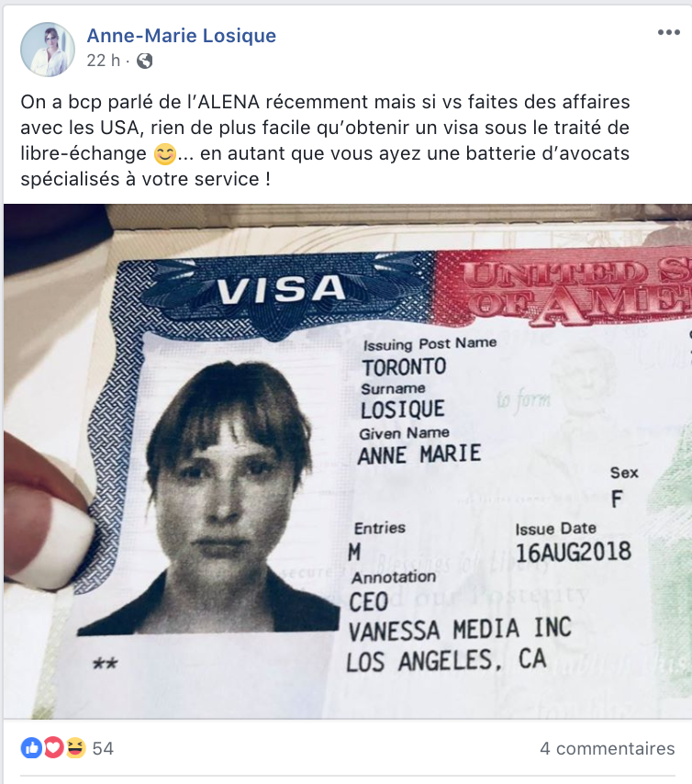The image size is (692, 784).
Task: Open the "4 commentaires" comments link
Action: (608, 748)
